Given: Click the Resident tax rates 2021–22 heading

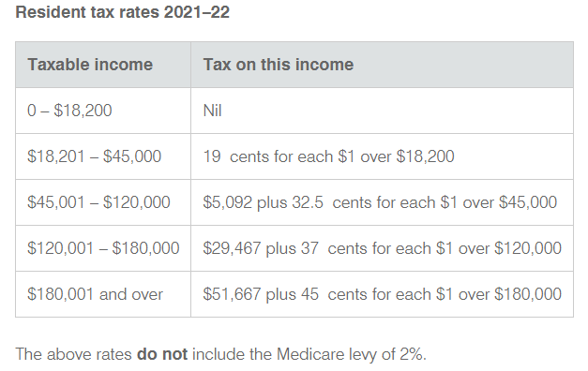Looking at the screenshot, I should point(122,12).
